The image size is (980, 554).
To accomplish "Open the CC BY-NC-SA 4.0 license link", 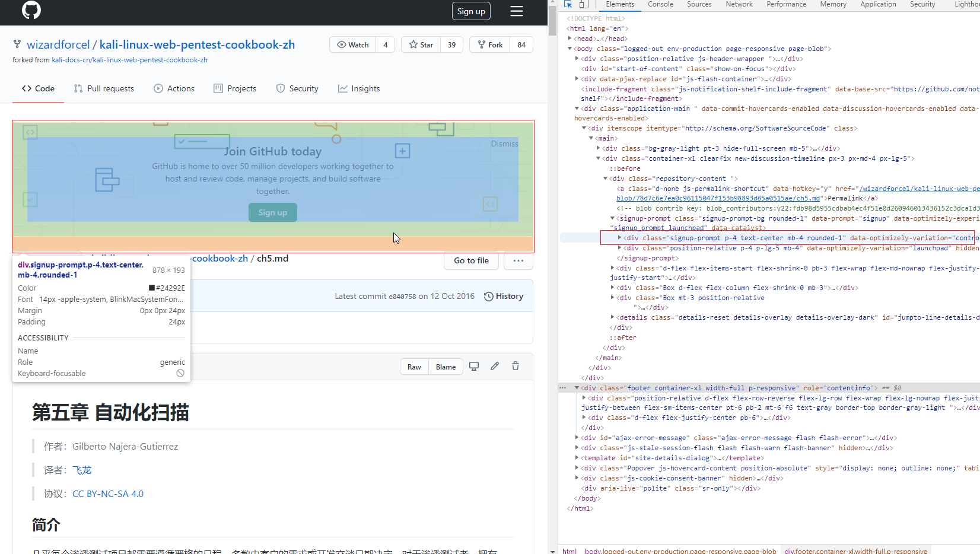I will point(108,493).
